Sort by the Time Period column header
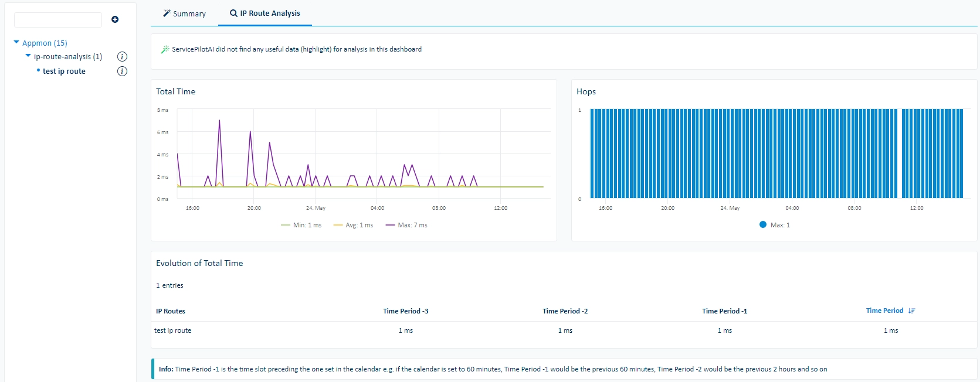Viewport: 980px width, 382px height. tap(884, 311)
